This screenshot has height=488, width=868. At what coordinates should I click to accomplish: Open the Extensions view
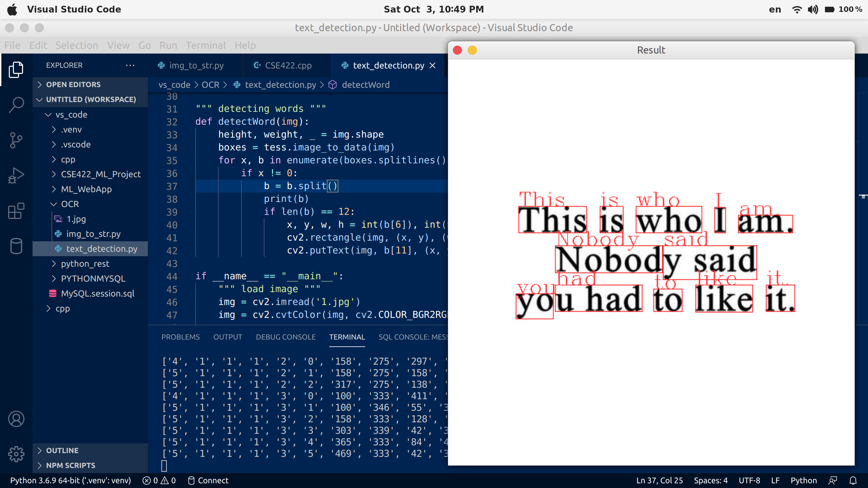[x=16, y=211]
